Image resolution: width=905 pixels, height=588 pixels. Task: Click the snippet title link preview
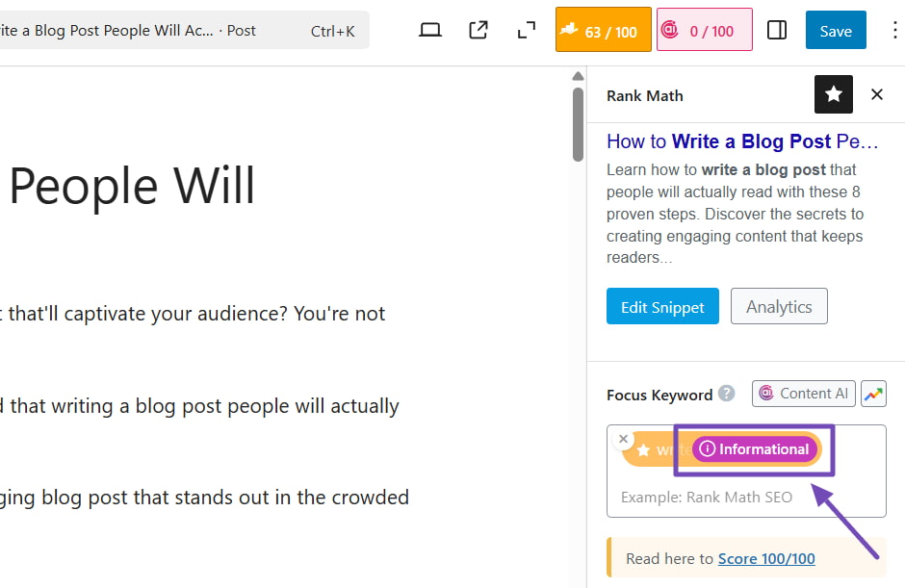click(742, 141)
